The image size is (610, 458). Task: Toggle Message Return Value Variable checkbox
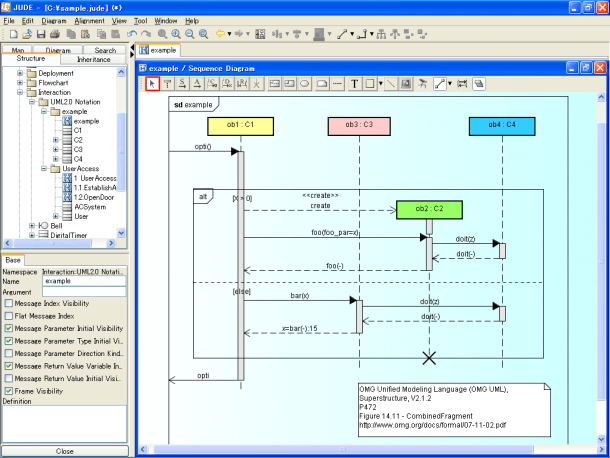tap(9, 366)
